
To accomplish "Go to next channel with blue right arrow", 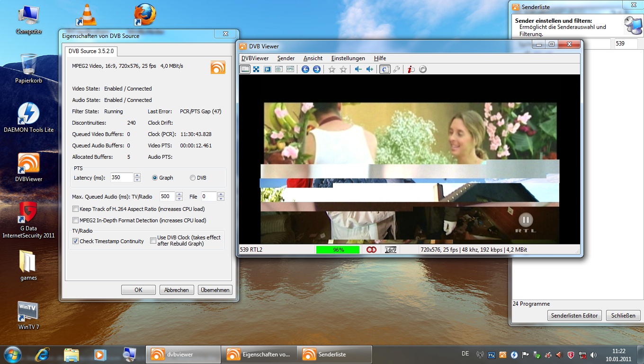I will (317, 69).
